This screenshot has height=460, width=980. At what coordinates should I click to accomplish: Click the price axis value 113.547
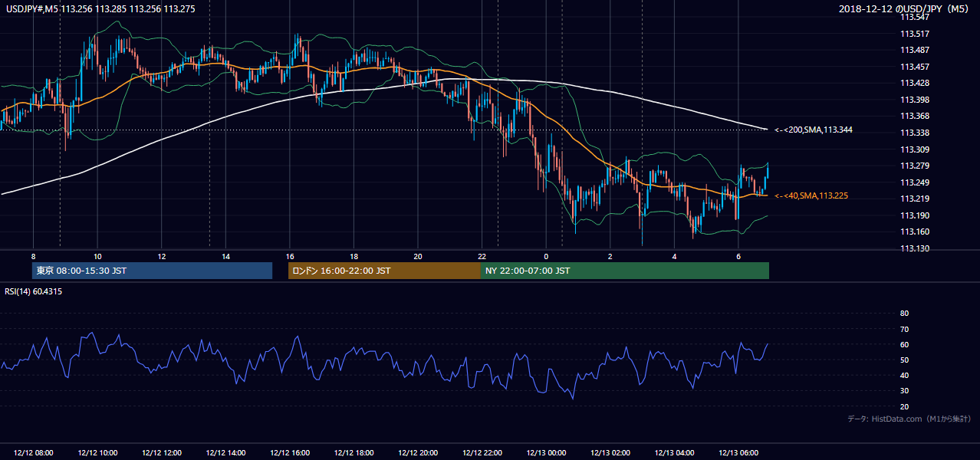coord(915,17)
